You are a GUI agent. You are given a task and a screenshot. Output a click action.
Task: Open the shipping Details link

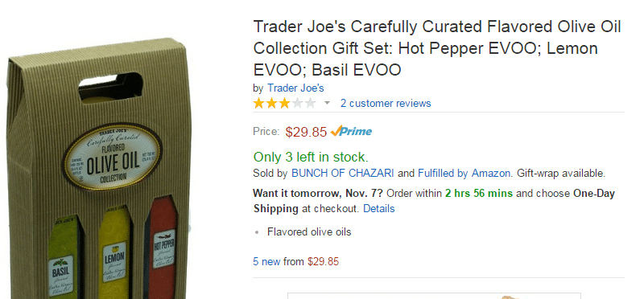(x=378, y=208)
